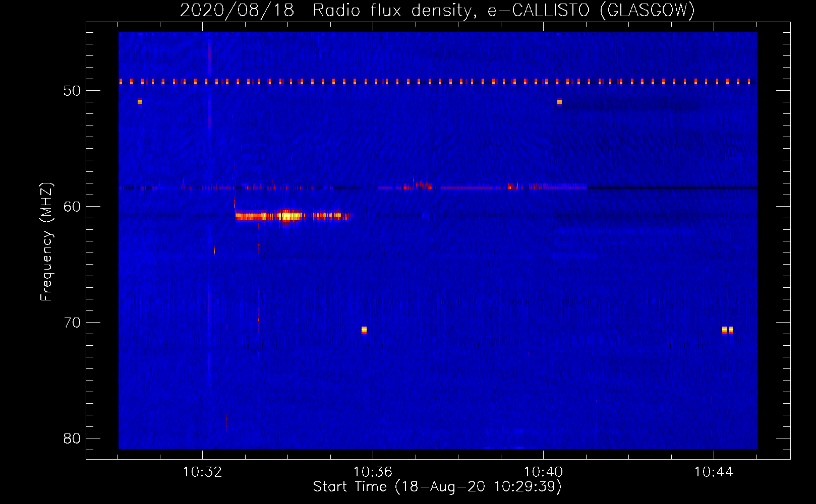Click the 10:40 time tick label
Viewport: 816px width, 504px height.
(x=543, y=472)
